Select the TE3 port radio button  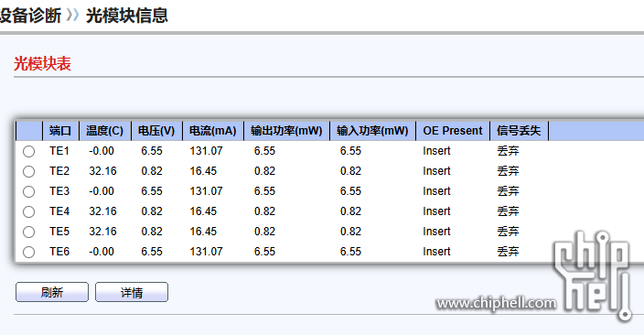[28, 191]
